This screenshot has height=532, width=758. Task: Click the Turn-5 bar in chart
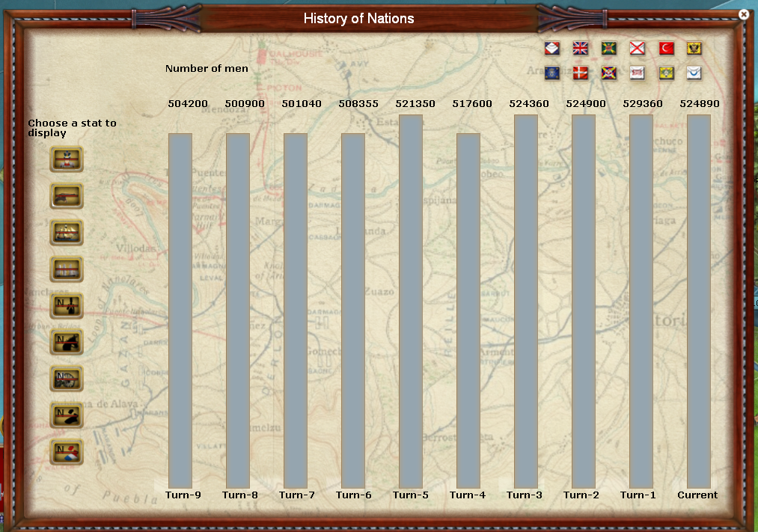pos(411,301)
